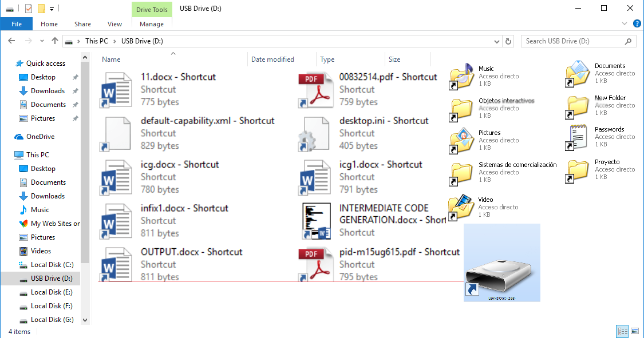Refresh the folder view
This screenshot has width=644, height=338.
509,41
